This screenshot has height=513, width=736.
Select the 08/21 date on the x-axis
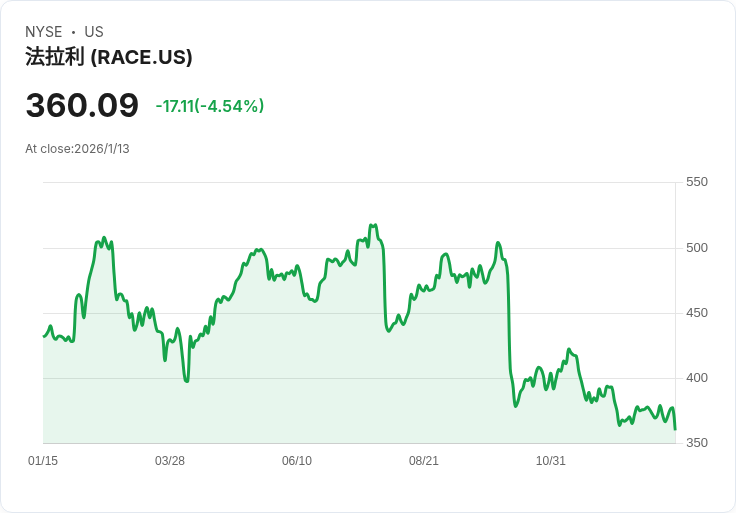pyautogui.click(x=424, y=461)
